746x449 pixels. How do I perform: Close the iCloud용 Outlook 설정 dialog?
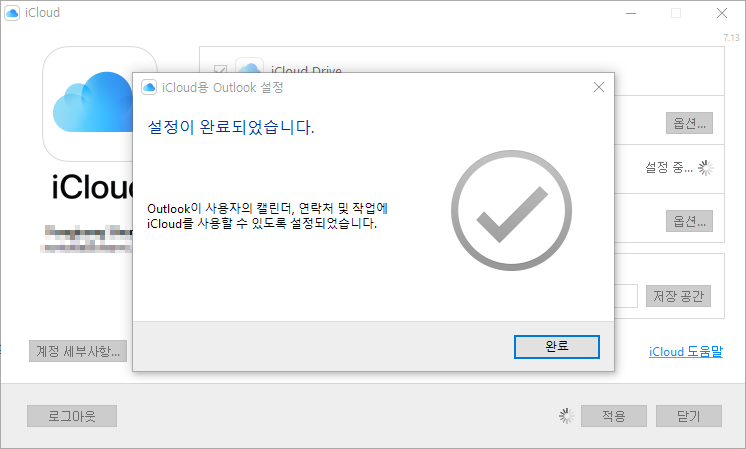click(x=599, y=87)
